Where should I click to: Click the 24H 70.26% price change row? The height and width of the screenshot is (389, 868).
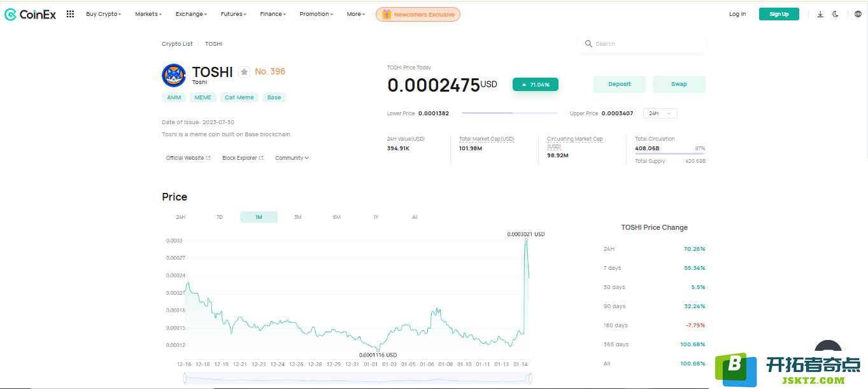[x=654, y=249]
